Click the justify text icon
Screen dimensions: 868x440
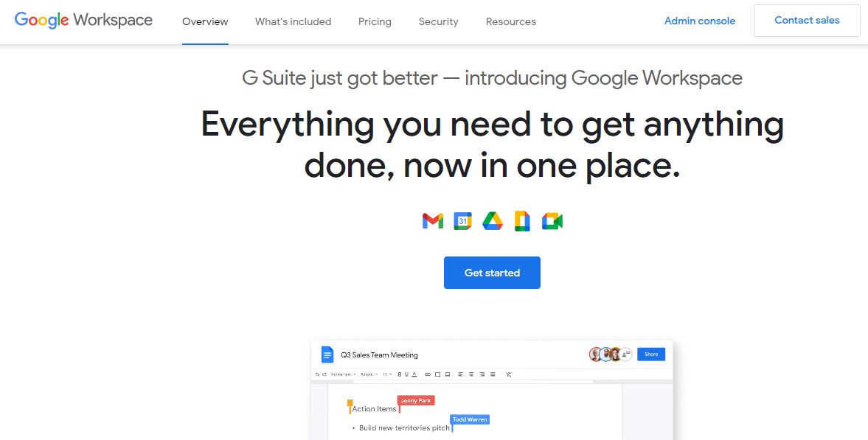click(493, 374)
